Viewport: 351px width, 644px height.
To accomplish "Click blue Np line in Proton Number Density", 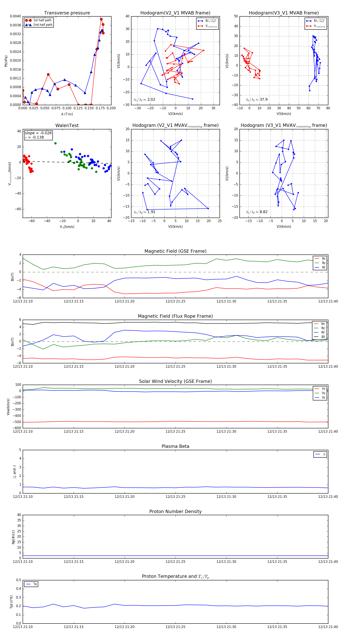I will [x=175, y=556].
